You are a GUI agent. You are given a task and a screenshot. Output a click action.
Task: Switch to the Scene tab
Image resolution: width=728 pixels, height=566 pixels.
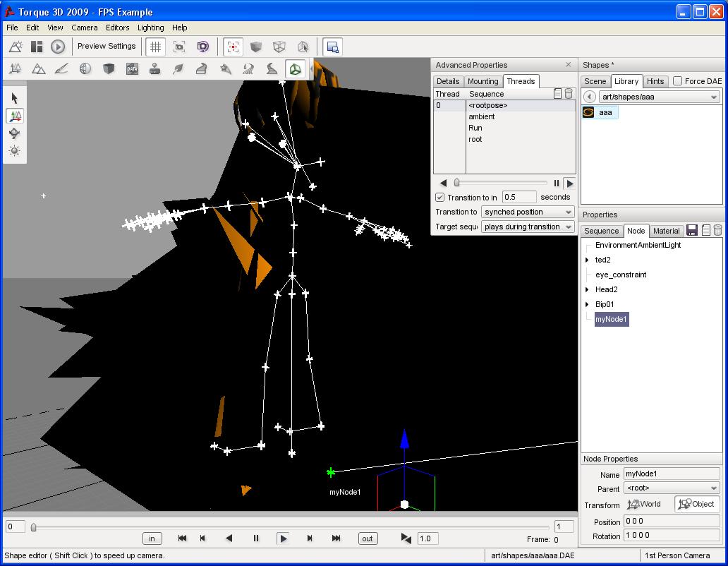pyautogui.click(x=595, y=81)
